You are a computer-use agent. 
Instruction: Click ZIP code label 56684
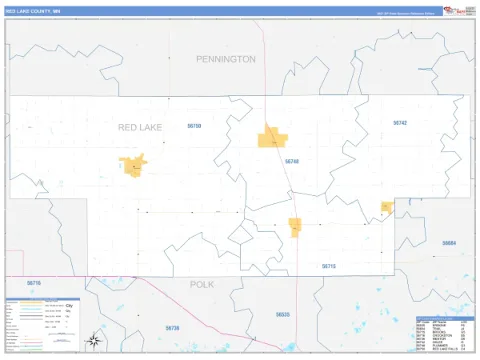point(449,243)
